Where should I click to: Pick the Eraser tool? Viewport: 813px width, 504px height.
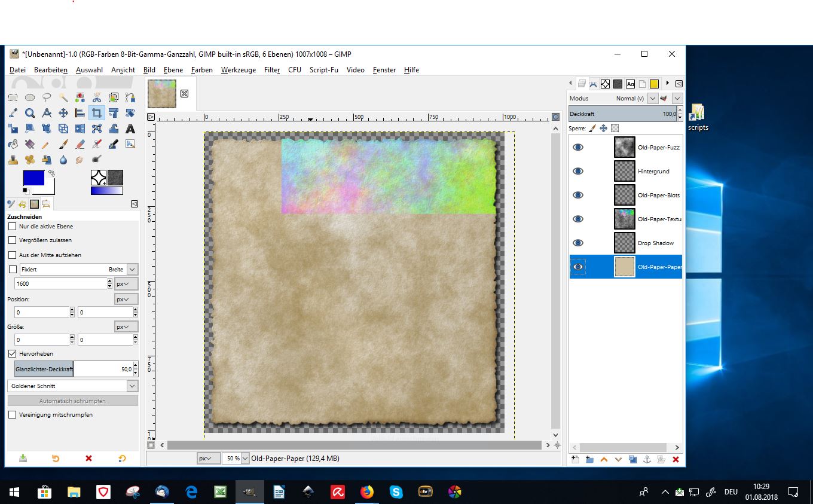coord(80,144)
